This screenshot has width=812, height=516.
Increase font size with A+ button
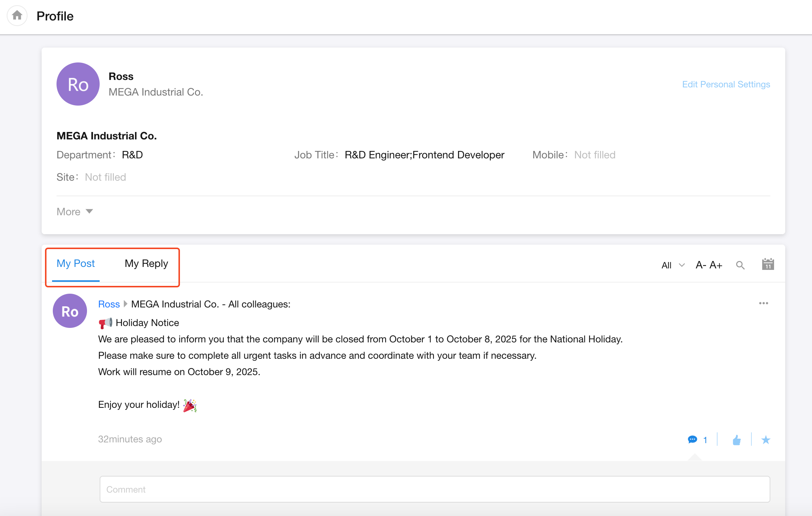pos(716,265)
